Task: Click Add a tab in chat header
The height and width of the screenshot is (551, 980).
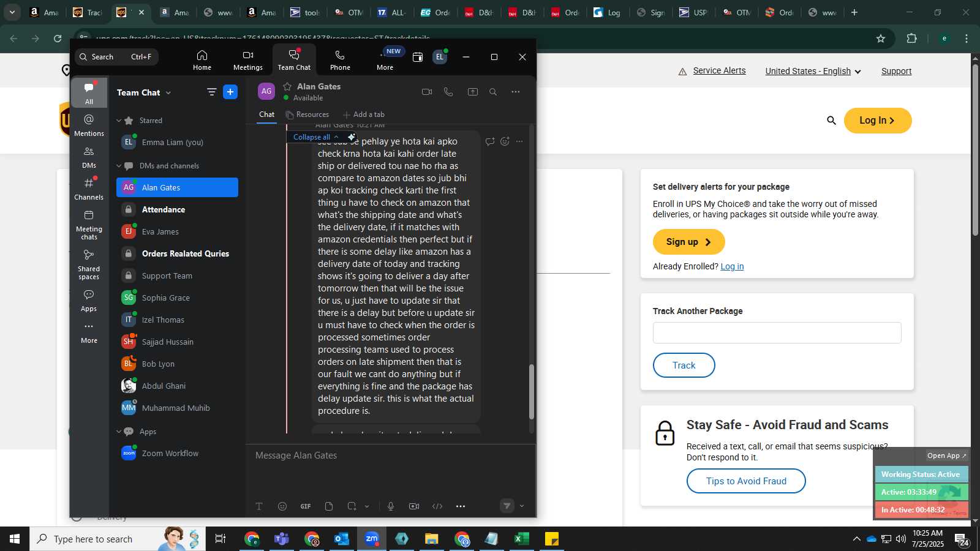Action: pos(364,114)
